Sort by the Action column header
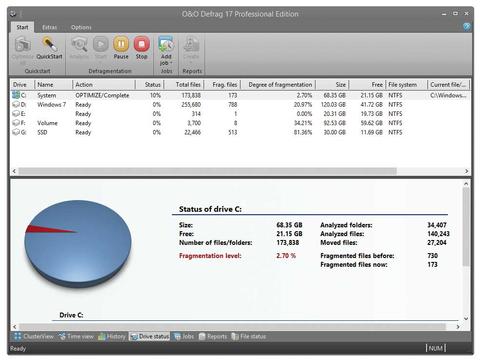The width and height of the screenshot is (480, 362). pos(104,85)
